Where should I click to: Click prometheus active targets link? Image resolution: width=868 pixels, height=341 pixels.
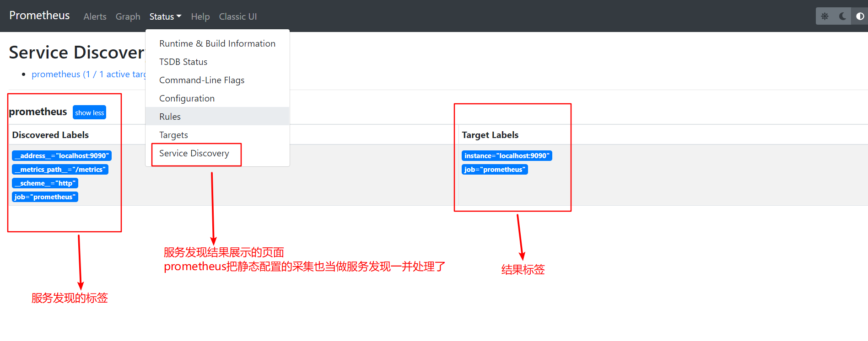click(88, 74)
